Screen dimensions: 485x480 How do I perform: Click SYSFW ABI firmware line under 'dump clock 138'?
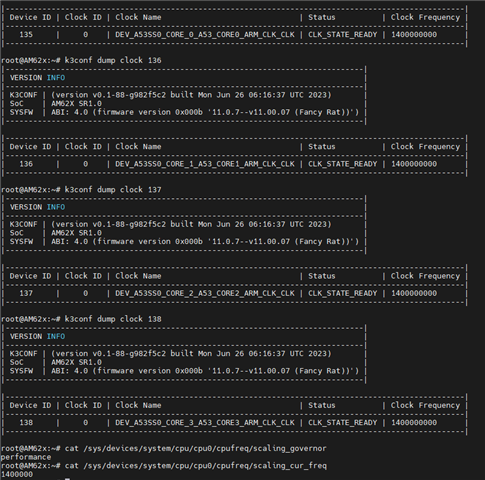(184, 371)
